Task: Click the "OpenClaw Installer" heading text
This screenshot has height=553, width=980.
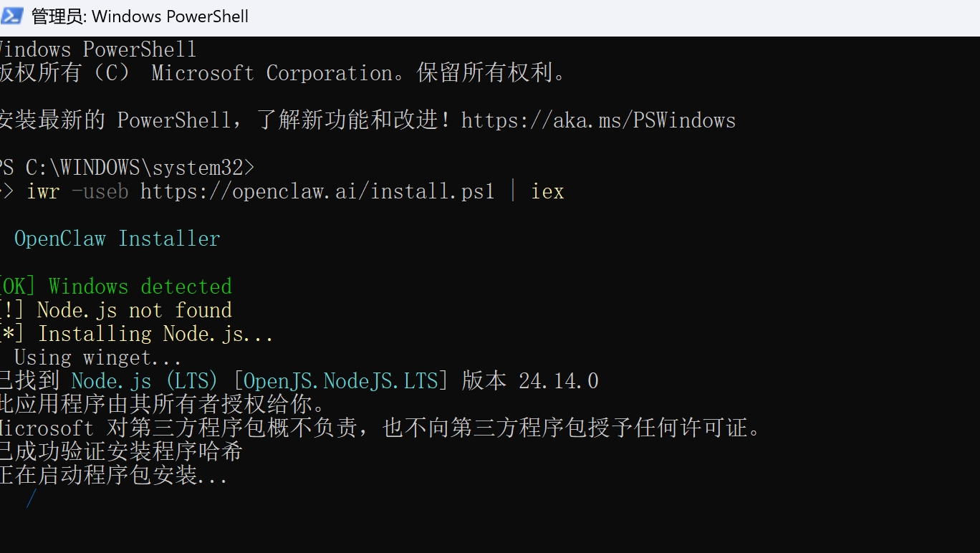Action: tap(117, 239)
